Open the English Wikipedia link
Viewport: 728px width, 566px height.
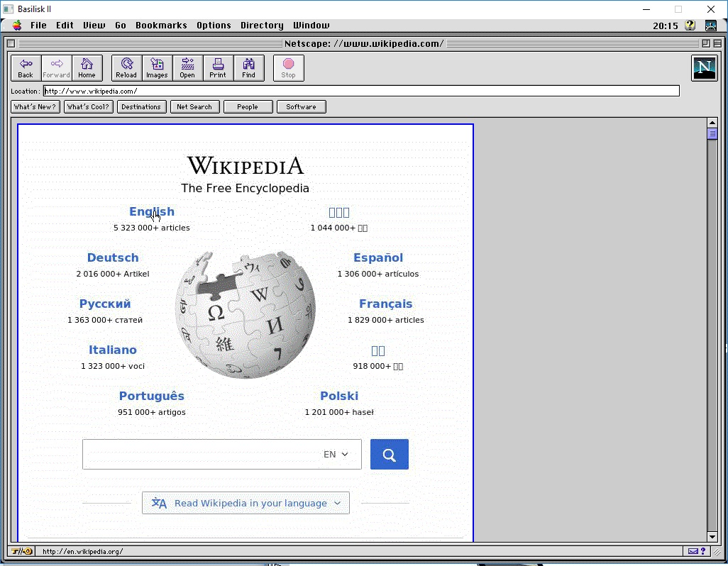pos(152,211)
